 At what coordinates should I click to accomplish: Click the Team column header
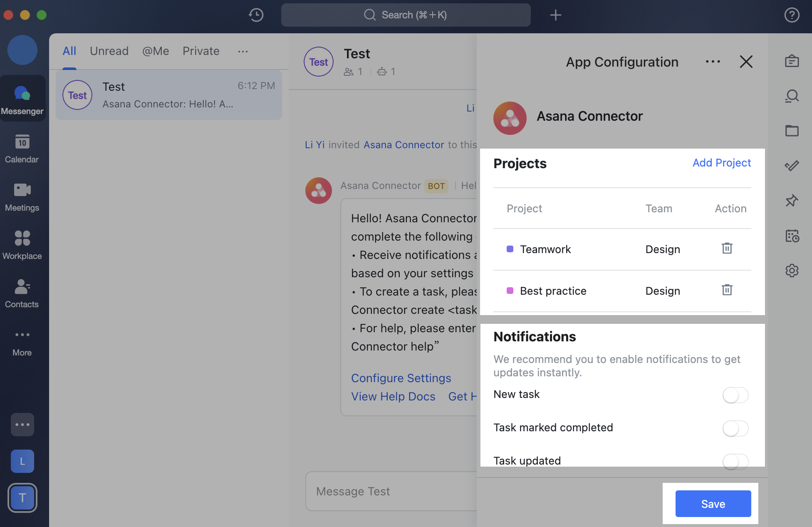pyautogui.click(x=659, y=209)
